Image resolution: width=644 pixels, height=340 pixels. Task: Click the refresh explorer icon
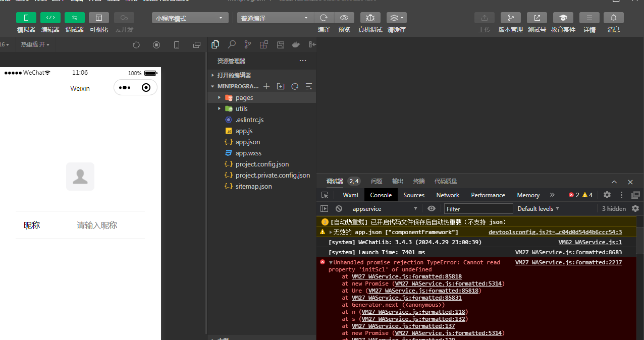295,86
